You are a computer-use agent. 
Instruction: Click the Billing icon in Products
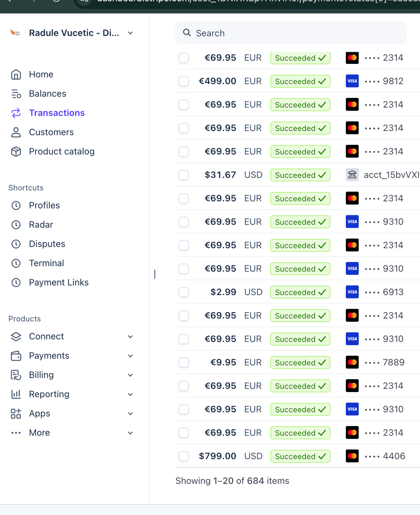(16, 375)
